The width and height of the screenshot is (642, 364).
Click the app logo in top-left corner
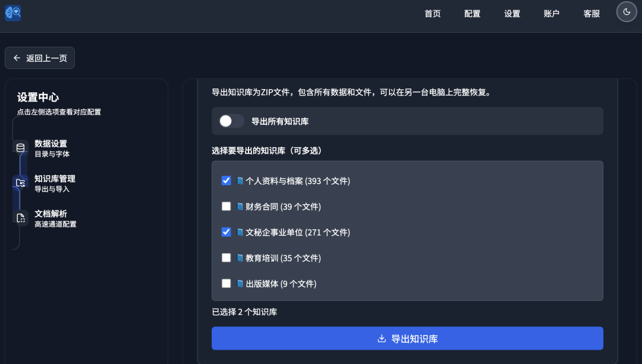[12, 12]
